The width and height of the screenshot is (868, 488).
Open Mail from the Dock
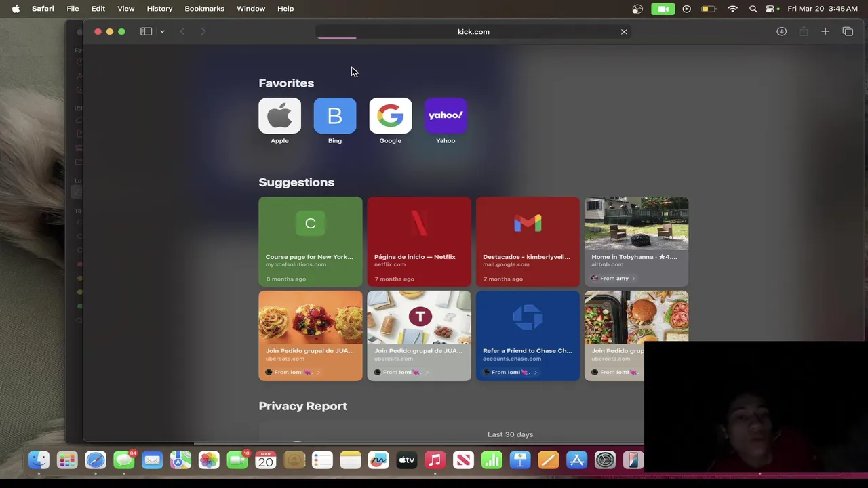click(153, 461)
